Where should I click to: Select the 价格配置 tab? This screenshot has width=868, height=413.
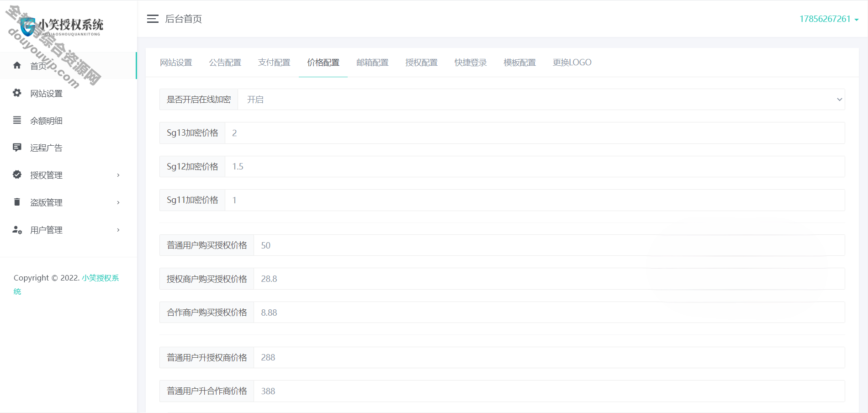(x=323, y=63)
